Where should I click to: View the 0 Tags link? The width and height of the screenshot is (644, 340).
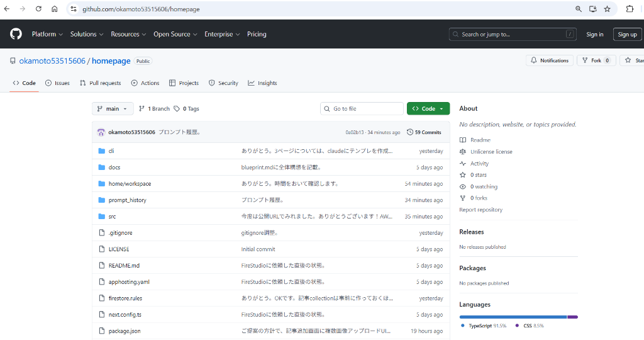click(186, 108)
